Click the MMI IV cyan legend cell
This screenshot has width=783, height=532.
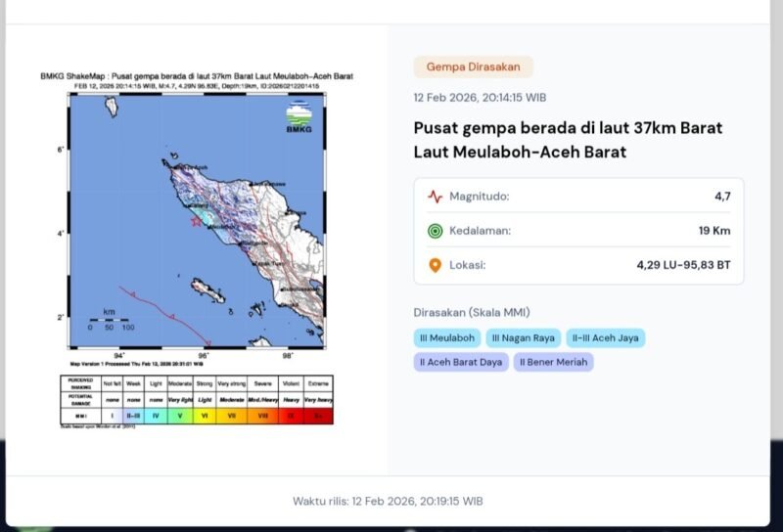[156, 416]
